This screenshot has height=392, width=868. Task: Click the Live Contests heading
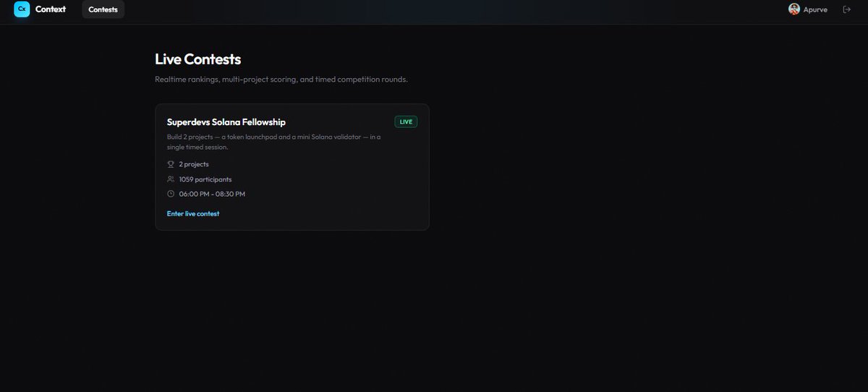[198, 59]
